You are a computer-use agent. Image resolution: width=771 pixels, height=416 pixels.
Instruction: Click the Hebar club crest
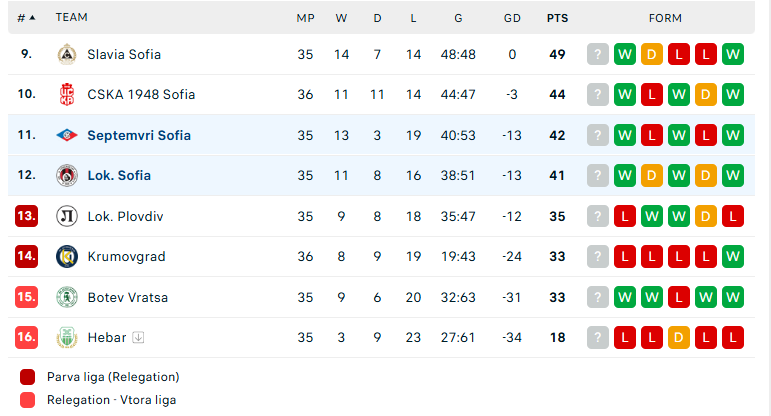click(x=67, y=338)
